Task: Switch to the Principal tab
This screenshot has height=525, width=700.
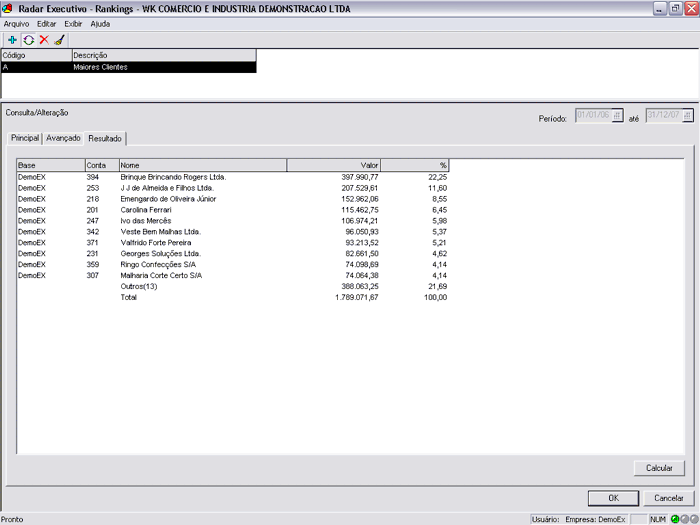Action: [24, 138]
